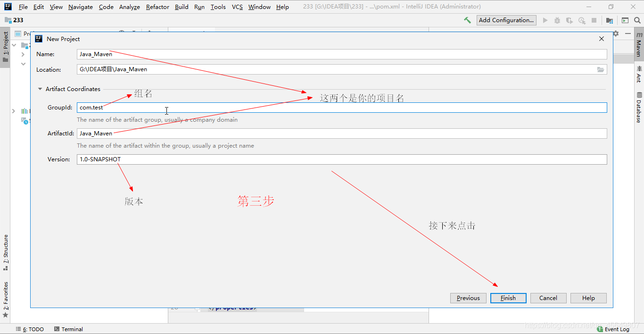Select External Libraries bars icon in project tree

click(x=25, y=111)
